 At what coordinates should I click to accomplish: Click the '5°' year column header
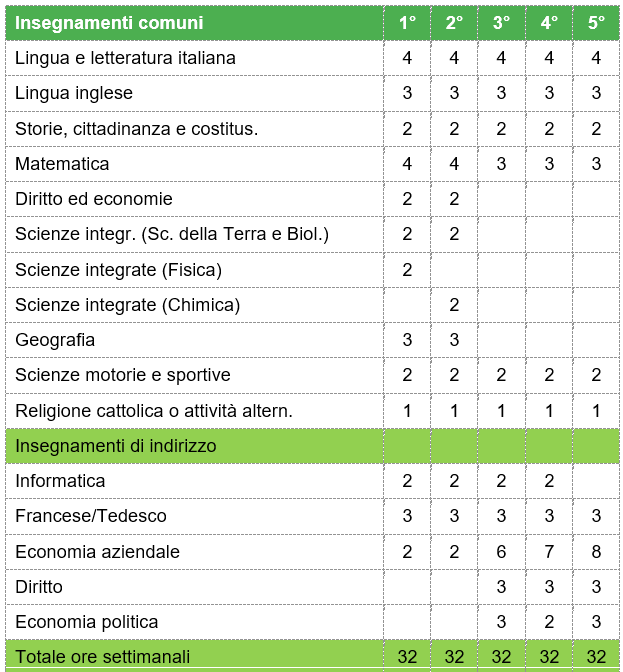point(597,22)
